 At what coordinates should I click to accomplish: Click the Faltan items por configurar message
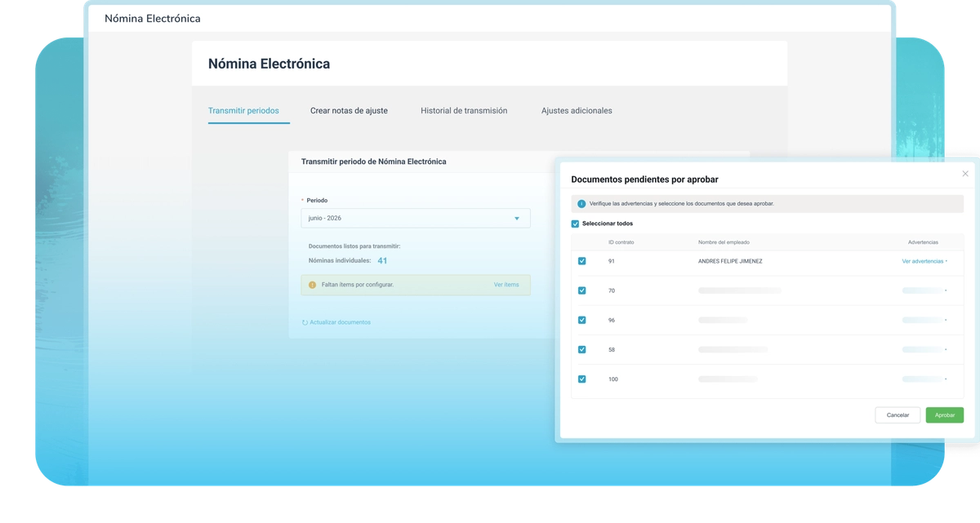358,285
